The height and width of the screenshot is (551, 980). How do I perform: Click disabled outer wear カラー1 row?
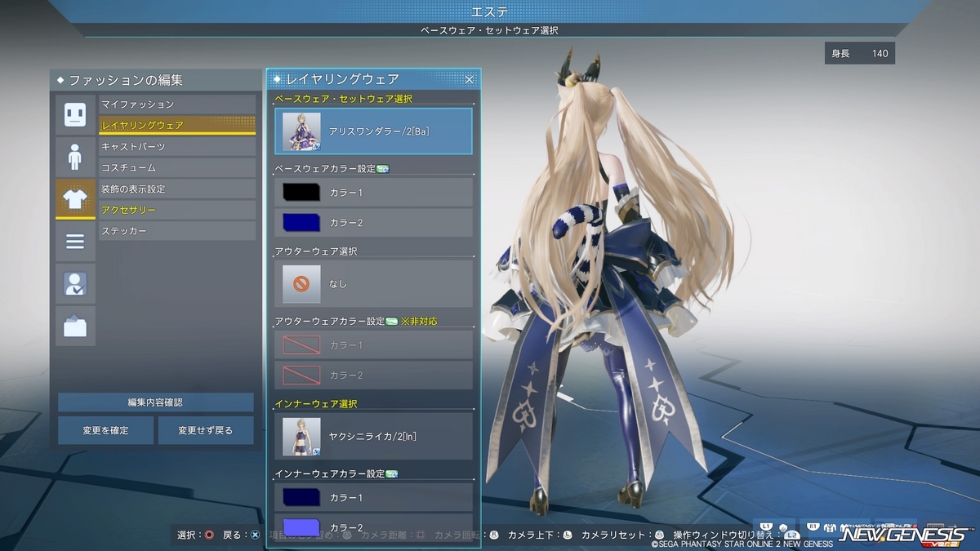point(373,345)
